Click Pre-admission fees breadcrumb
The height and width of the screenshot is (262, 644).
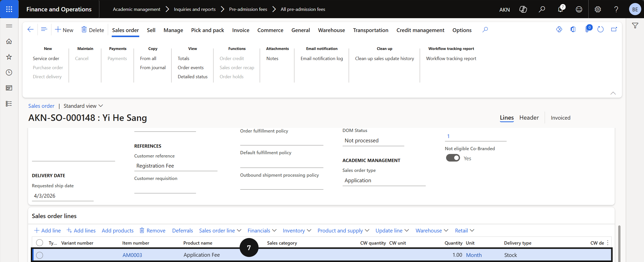coord(248,9)
